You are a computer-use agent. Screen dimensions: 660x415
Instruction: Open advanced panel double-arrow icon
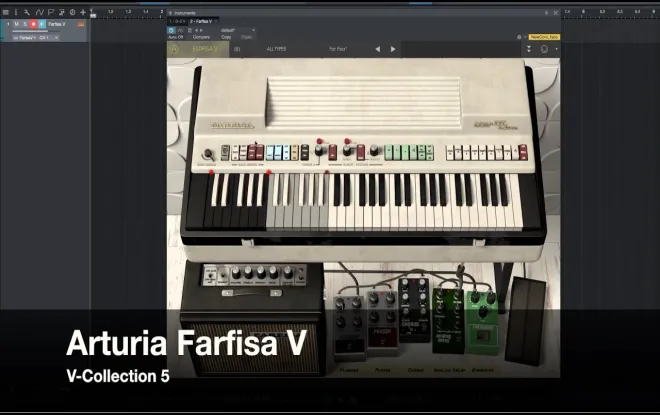click(x=529, y=49)
